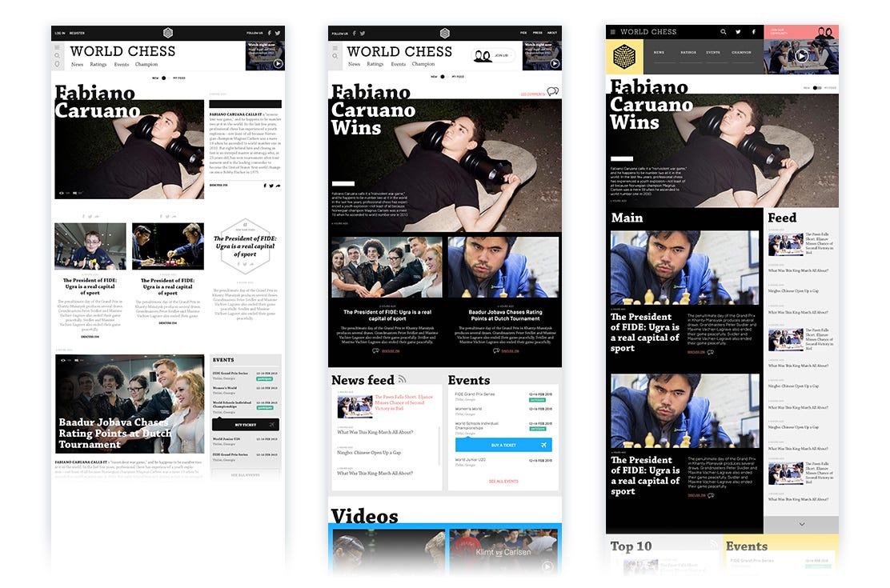Click hexagon logo in middle mockup top bar
The image size is (890, 588).
445,33
